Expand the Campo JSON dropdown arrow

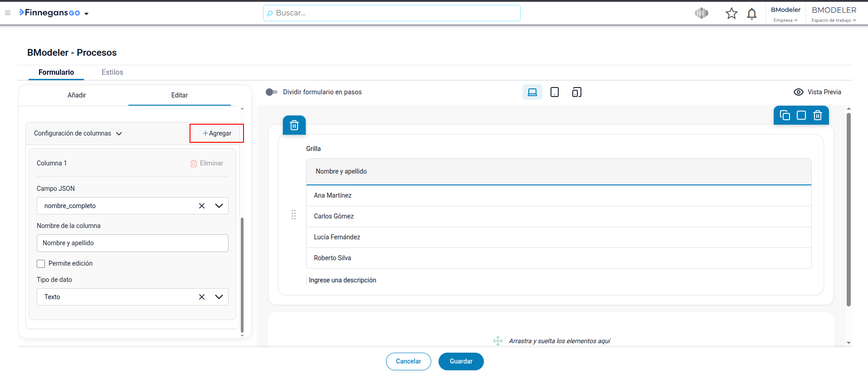tap(219, 206)
